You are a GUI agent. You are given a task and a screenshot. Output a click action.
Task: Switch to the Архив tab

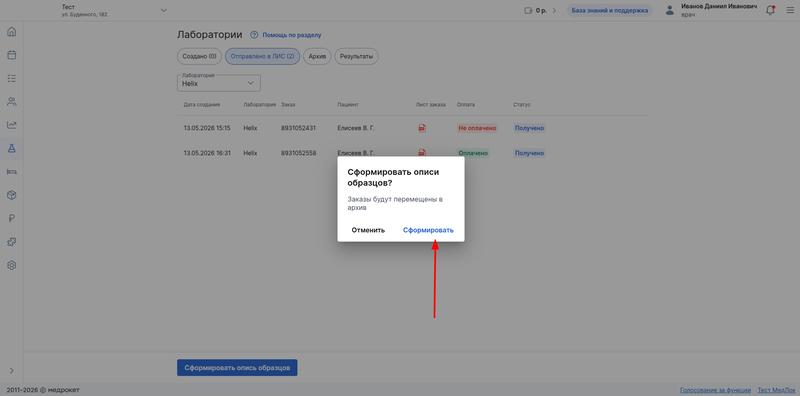tap(317, 56)
